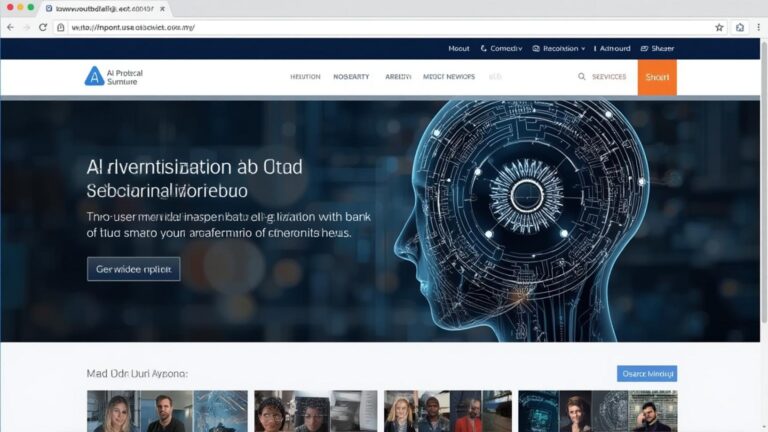Click the vertical page scrollbar
The width and height of the screenshot is (768, 432).
click(764, 181)
